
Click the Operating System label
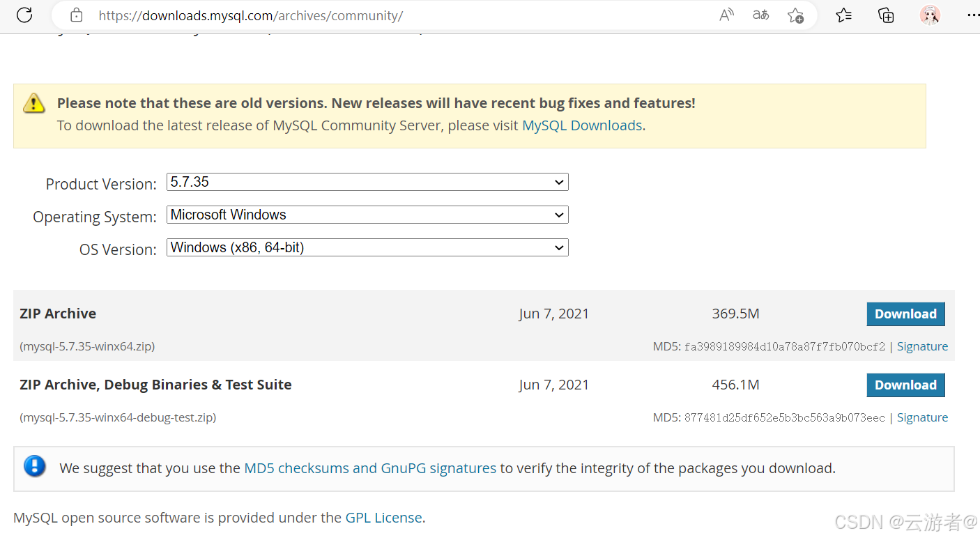95,217
